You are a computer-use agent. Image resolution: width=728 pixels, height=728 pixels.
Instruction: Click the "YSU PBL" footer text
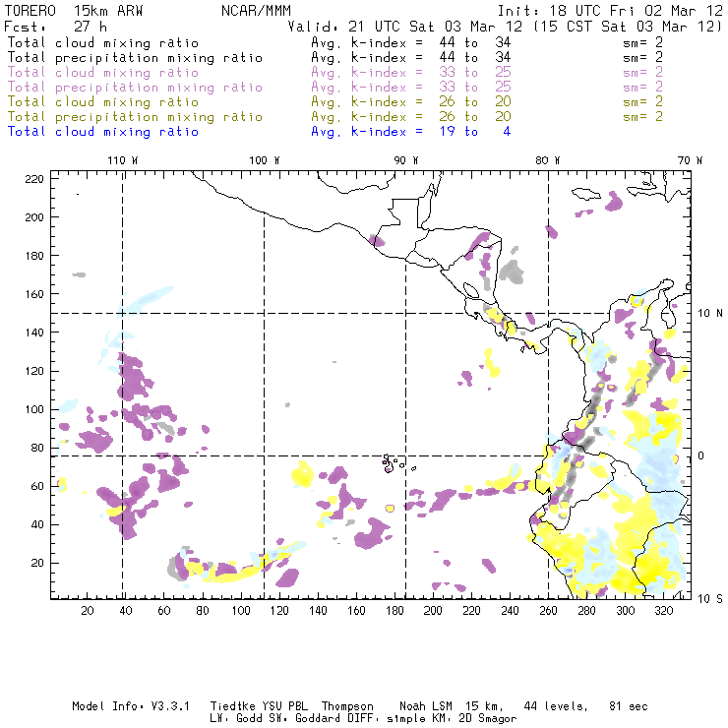pos(284,706)
